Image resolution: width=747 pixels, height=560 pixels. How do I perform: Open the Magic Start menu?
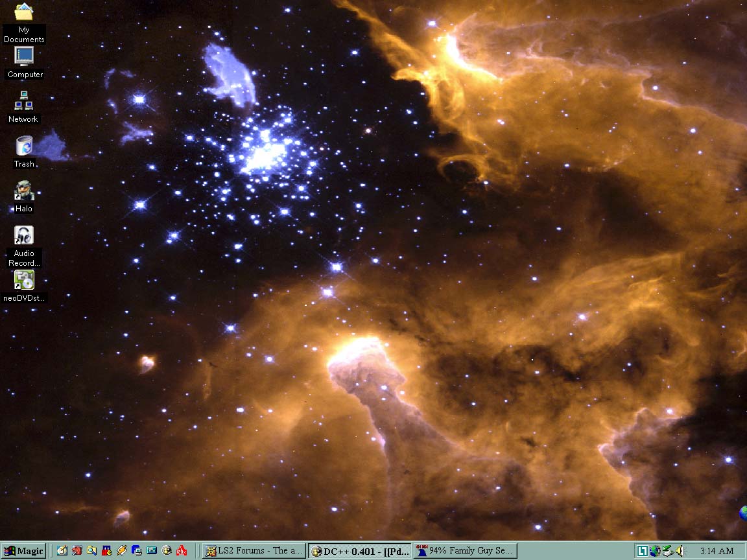21,551
